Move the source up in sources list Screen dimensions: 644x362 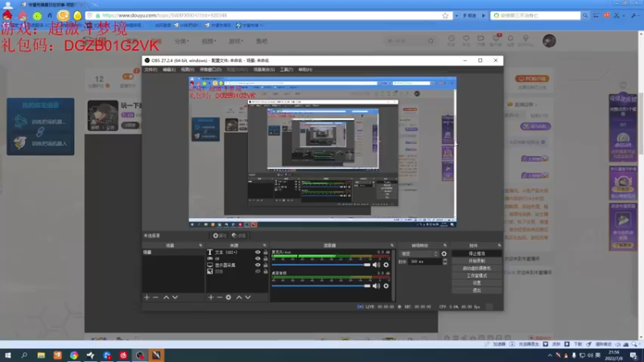click(239, 297)
